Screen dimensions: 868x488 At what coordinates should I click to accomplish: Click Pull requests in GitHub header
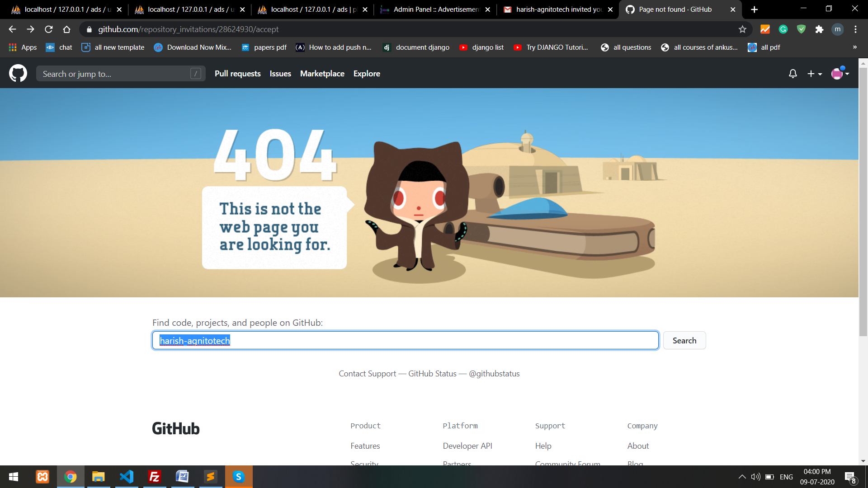click(237, 74)
